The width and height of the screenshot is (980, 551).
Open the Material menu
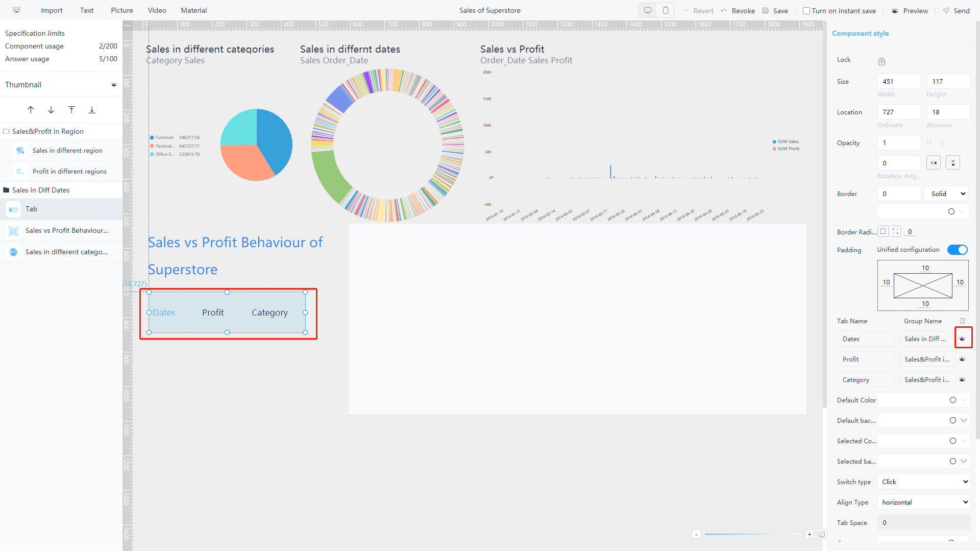point(194,10)
